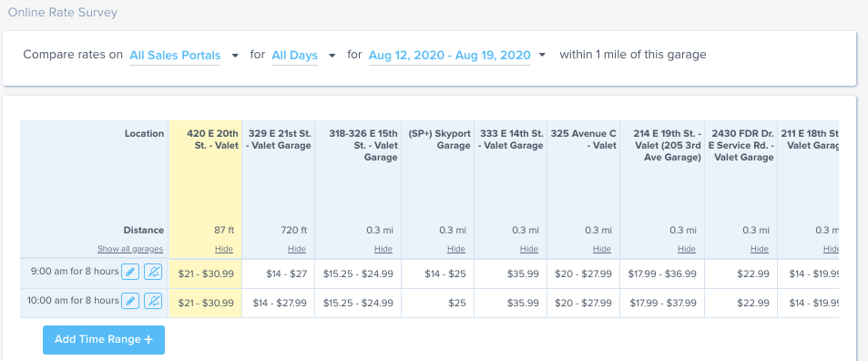Edit the 9:00 am time range pencil icon
Screen dimensions: 868x361
click(130, 272)
